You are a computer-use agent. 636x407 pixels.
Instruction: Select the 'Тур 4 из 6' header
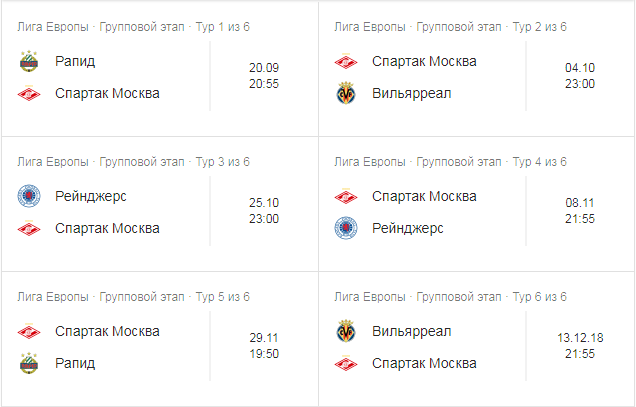539,161
